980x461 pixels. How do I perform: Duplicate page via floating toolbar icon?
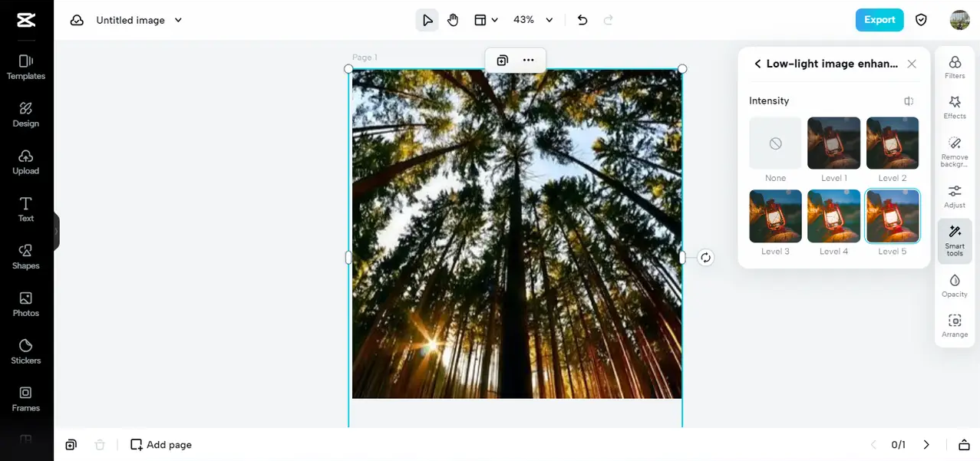(502, 60)
